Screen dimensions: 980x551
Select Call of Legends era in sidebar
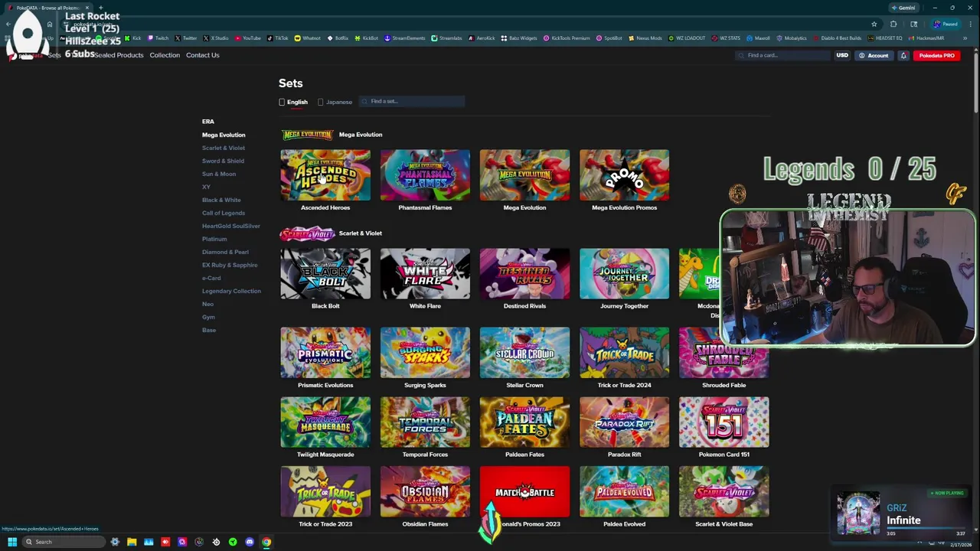[x=224, y=213]
